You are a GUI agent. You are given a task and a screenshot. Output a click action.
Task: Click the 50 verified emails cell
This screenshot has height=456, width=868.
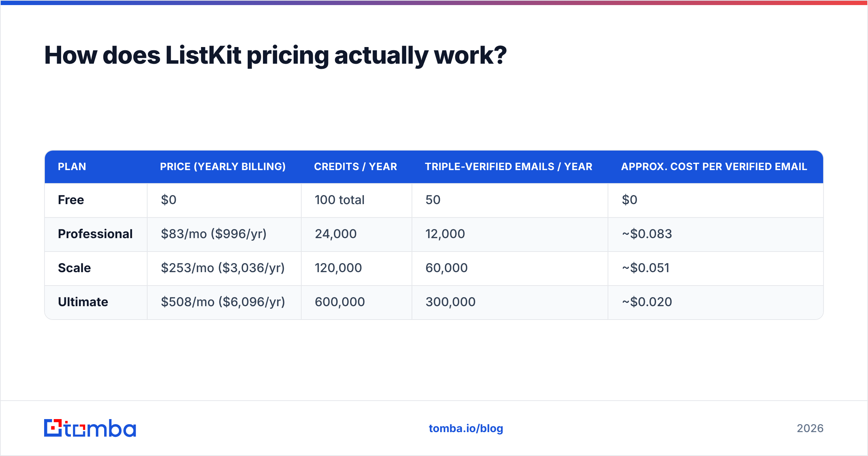[x=510, y=200]
